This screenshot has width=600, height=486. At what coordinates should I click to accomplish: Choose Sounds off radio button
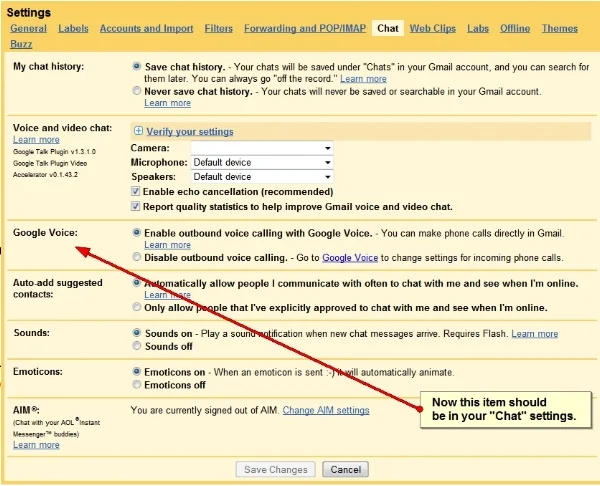[x=137, y=346]
